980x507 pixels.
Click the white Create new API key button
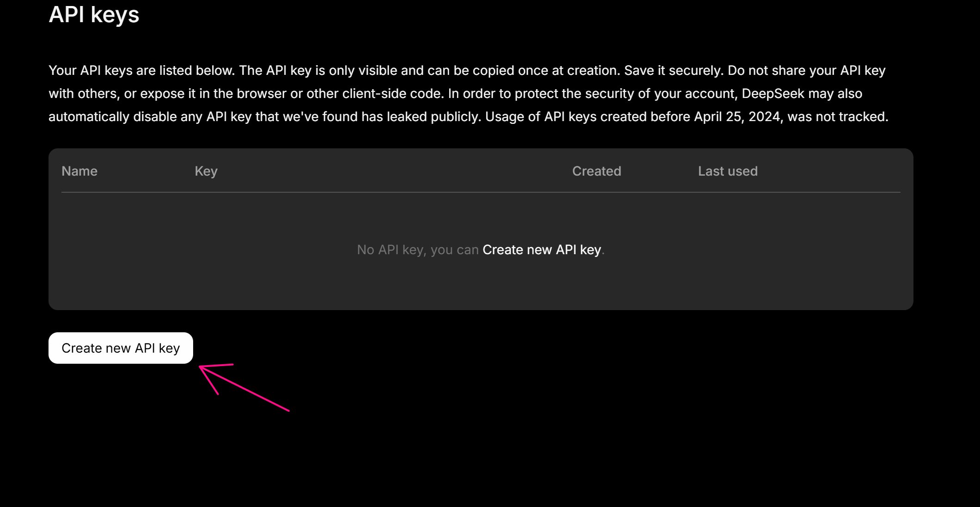[x=121, y=348]
